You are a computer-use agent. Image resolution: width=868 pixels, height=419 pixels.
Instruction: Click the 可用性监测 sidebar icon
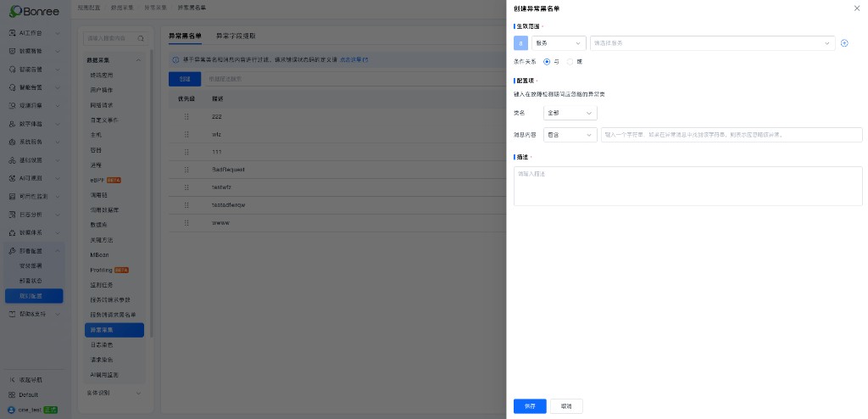coord(12,196)
